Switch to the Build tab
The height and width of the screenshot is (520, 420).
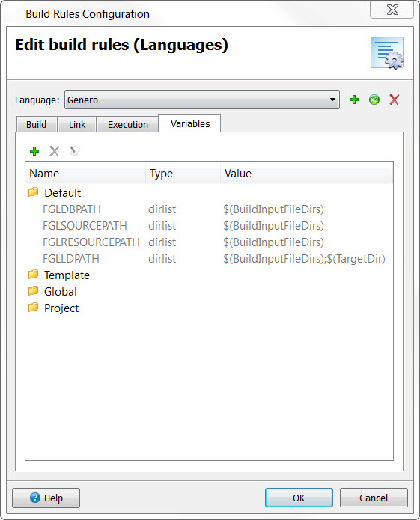[37, 124]
